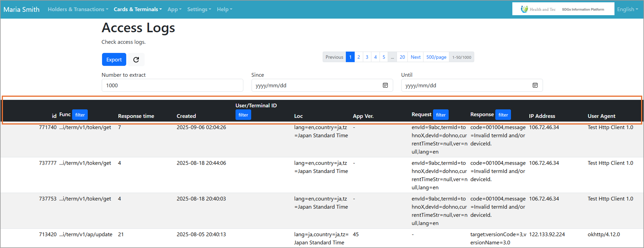Click the User/Terminal ID filter button
This screenshot has width=644, height=248.
pos(243,115)
